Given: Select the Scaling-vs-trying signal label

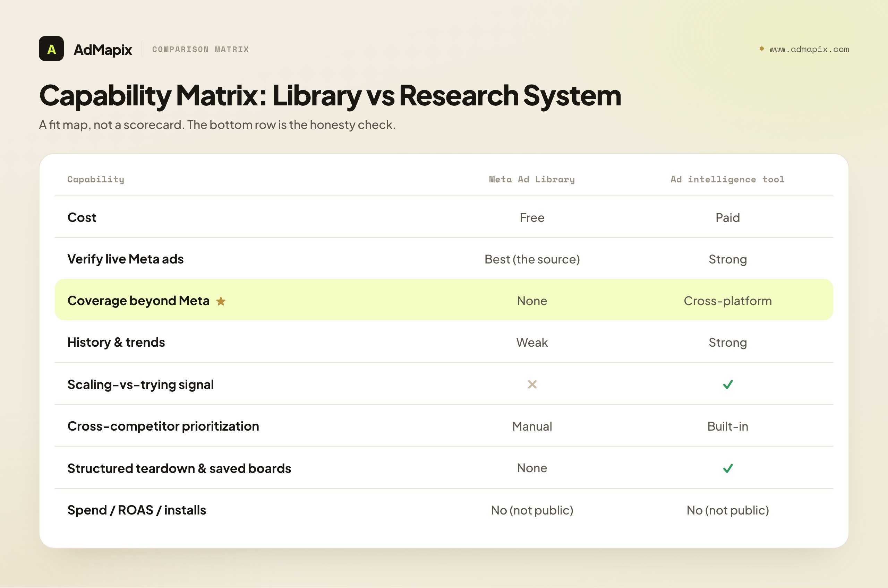Looking at the screenshot, I should [x=140, y=385].
